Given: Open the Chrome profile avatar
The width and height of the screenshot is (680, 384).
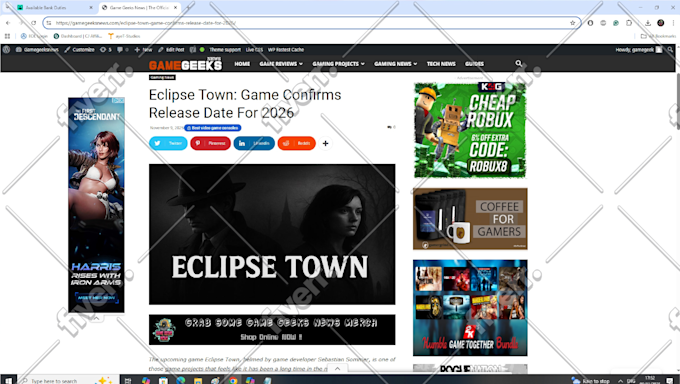Looking at the screenshot, I should [x=660, y=23].
